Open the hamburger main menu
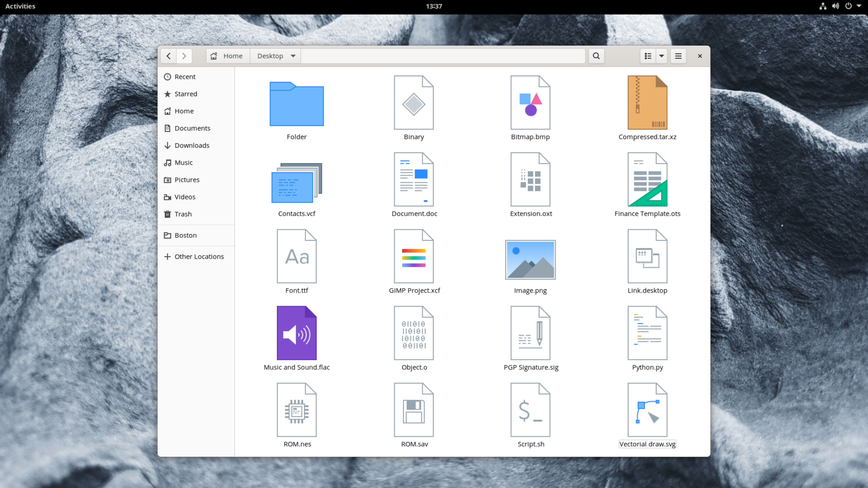Image resolution: width=868 pixels, height=488 pixels. click(678, 56)
